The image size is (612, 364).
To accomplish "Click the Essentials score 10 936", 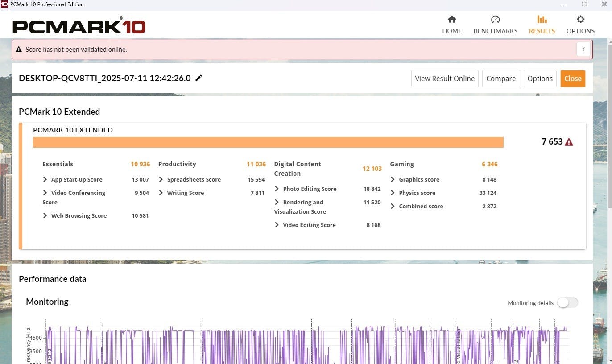I will click(x=140, y=164).
